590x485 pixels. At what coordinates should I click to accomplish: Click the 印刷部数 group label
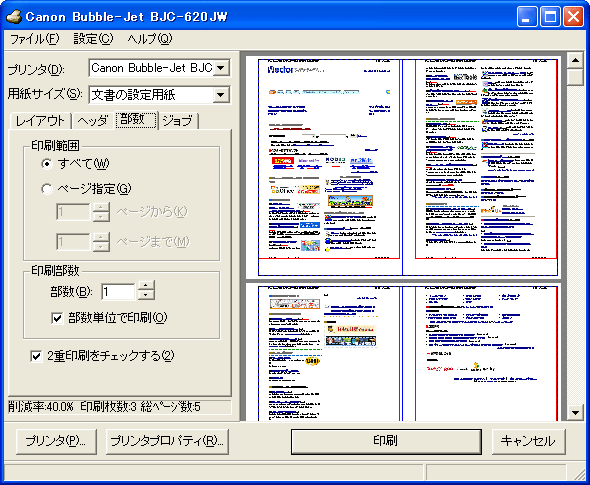55,270
